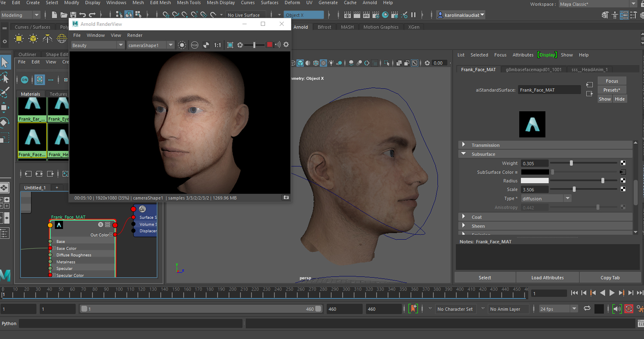This screenshot has height=339, width=644.
Task: Open Arnold RenderView settings gear
Action: [x=286, y=45]
